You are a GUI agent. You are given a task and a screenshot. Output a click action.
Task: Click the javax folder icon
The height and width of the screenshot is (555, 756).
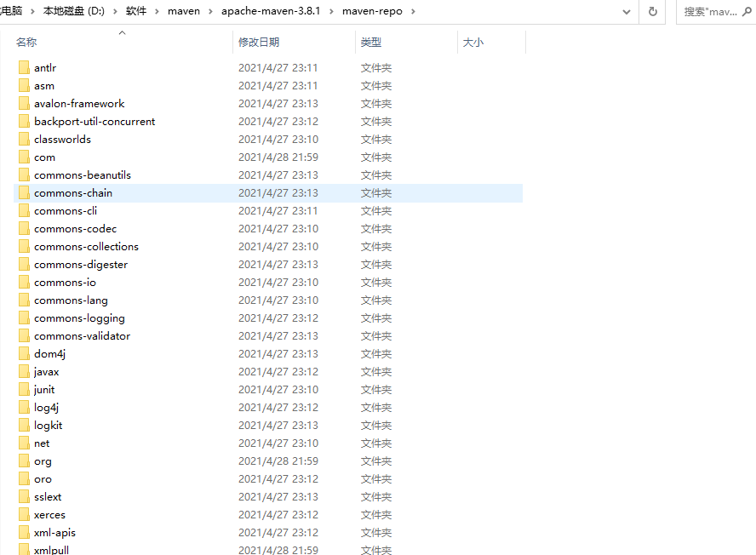click(x=24, y=371)
